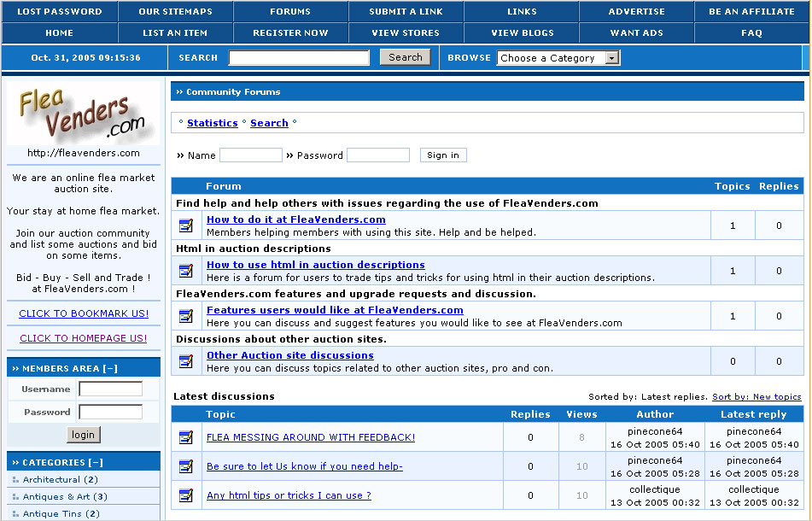Open Other Auction site discussions forum
This screenshot has width=812, height=521.
pyautogui.click(x=290, y=355)
